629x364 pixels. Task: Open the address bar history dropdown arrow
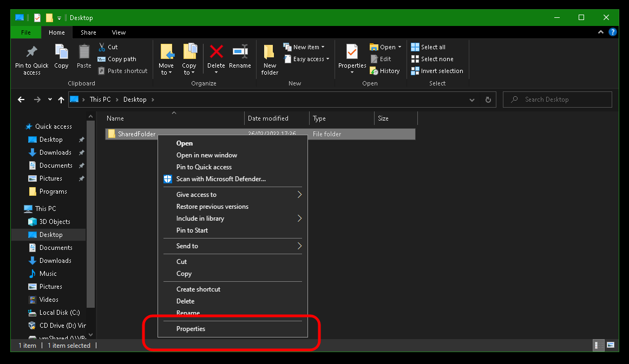tap(472, 100)
